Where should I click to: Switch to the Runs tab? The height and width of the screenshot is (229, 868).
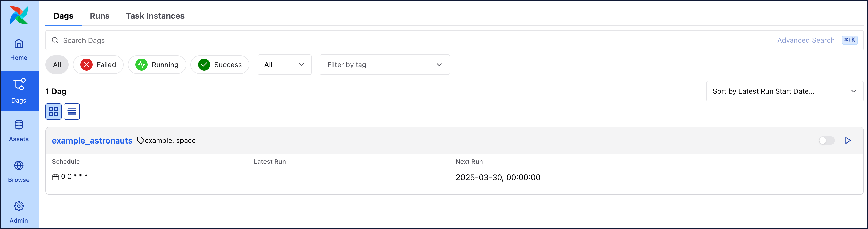click(100, 16)
